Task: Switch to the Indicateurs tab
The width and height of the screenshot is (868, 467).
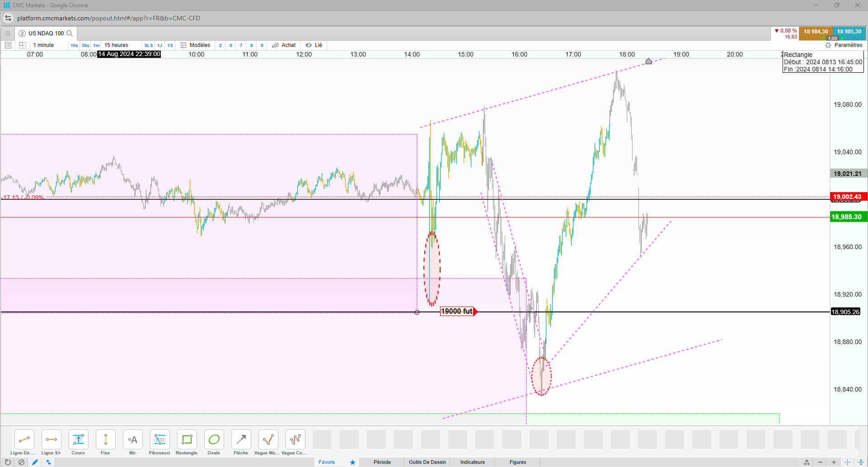Action: click(x=472, y=462)
